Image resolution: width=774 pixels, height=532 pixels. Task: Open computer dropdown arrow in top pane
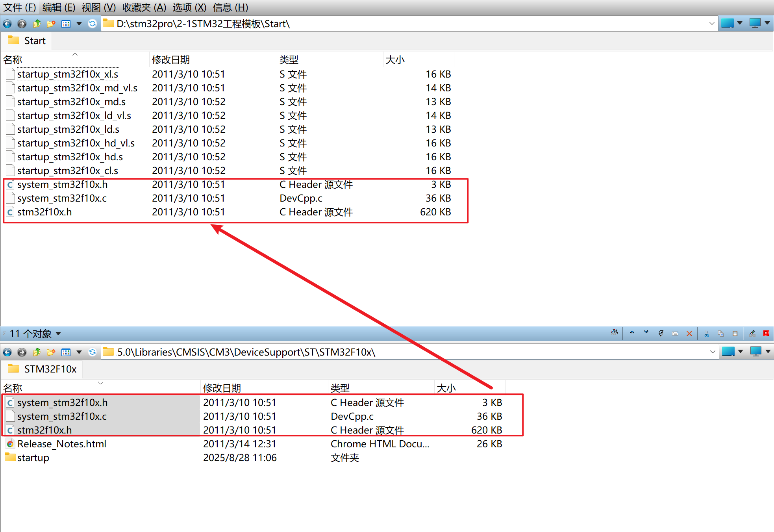coord(767,23)
